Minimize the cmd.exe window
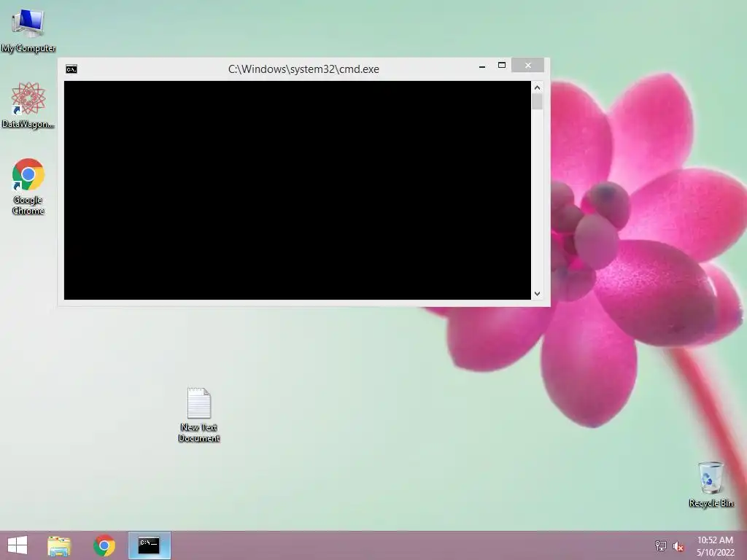Image resolution: width=747 pixels, height=560 pixels. pos(482,66)
